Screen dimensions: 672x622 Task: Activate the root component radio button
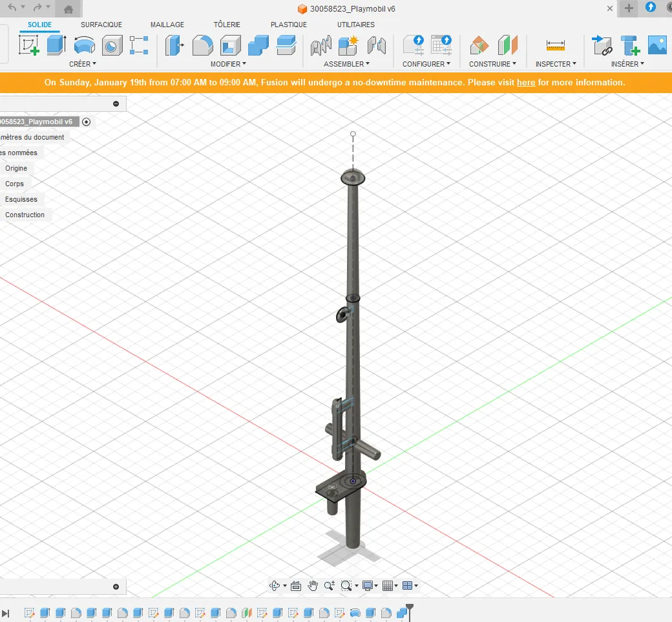pyautogui.click(x=86, y=122)
